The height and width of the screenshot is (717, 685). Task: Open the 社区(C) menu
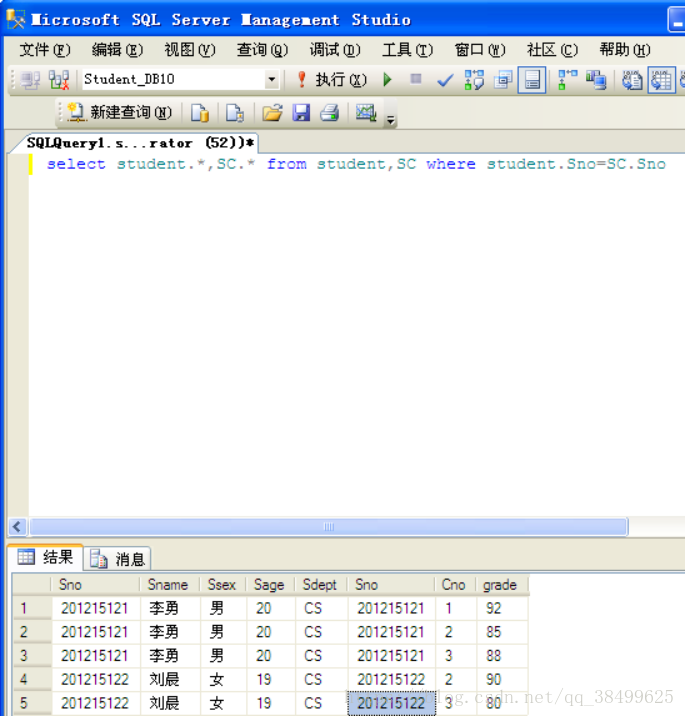552,50
